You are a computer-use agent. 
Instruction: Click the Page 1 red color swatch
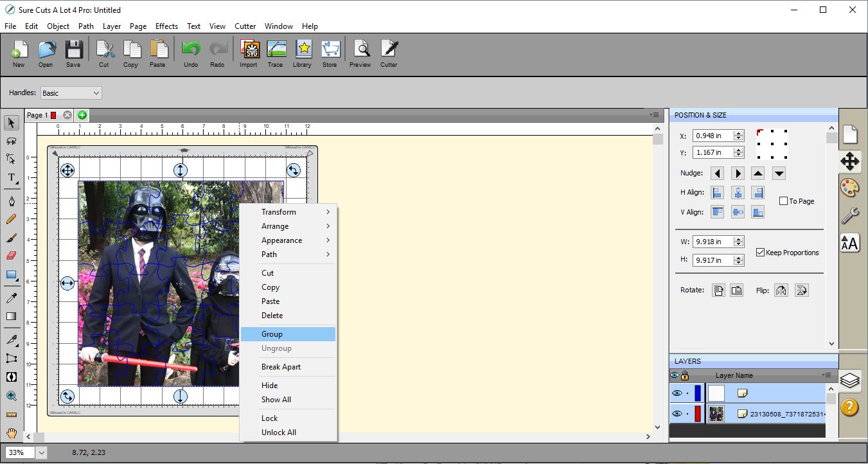(53, 116)
